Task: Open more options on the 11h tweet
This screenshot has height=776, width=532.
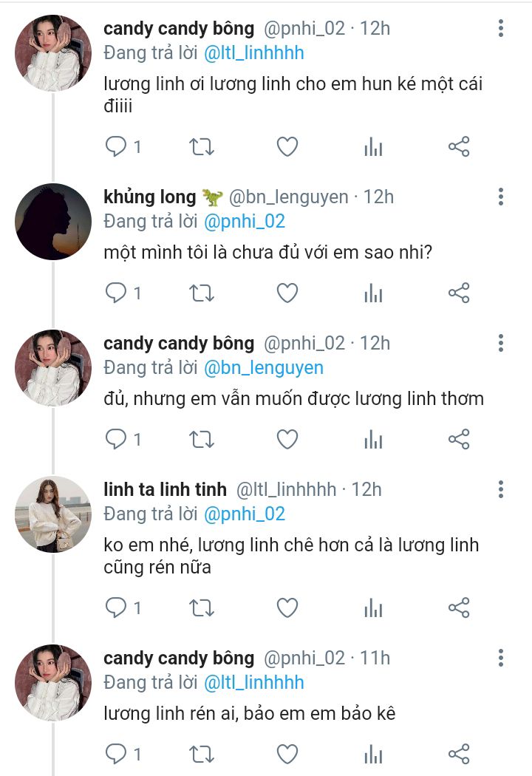Action: (501, 658)
